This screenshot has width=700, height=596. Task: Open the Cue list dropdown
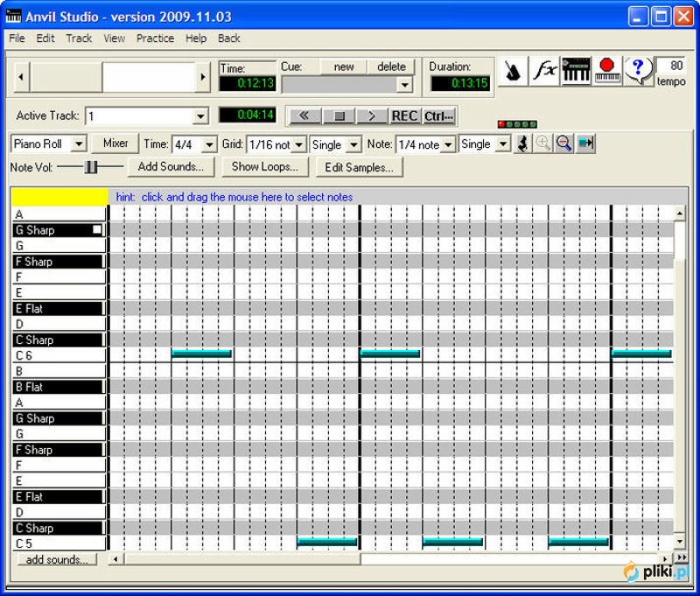point(404,85)
